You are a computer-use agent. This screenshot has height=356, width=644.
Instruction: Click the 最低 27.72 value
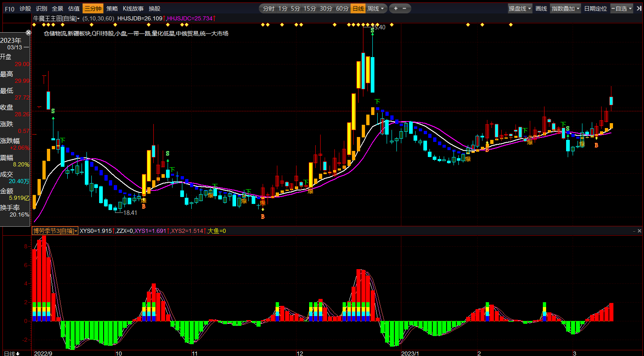click(22, 97)
